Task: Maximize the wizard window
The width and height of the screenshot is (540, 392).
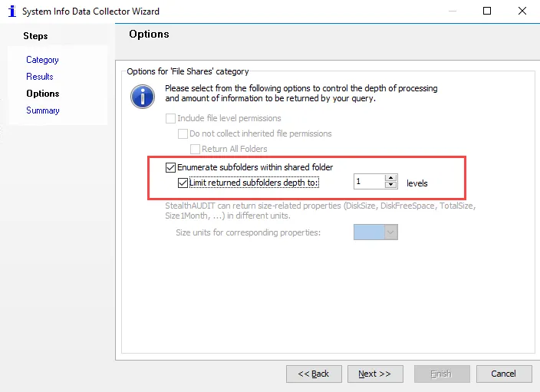Action: pos(487,11)
